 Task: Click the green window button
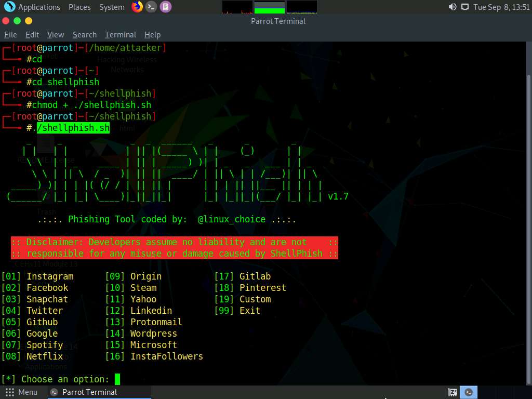pyautogui.click(x=17, y=21)
